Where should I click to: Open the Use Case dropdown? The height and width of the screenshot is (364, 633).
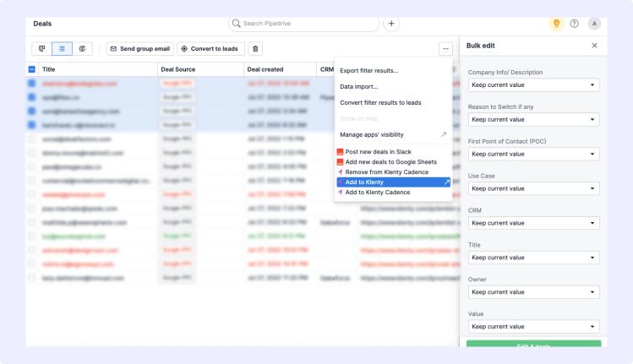pos(533,188)
